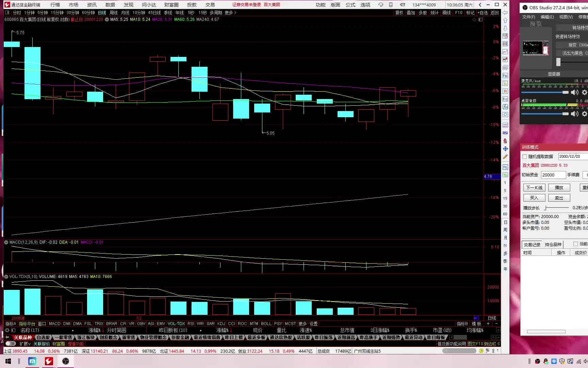
Task: Open 通达信 app from taskbar red icon
Action: pos(49,361)
